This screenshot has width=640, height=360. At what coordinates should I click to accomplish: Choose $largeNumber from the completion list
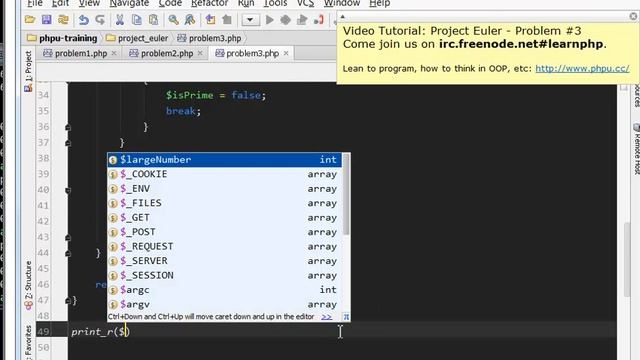click(x=224, y=160)
